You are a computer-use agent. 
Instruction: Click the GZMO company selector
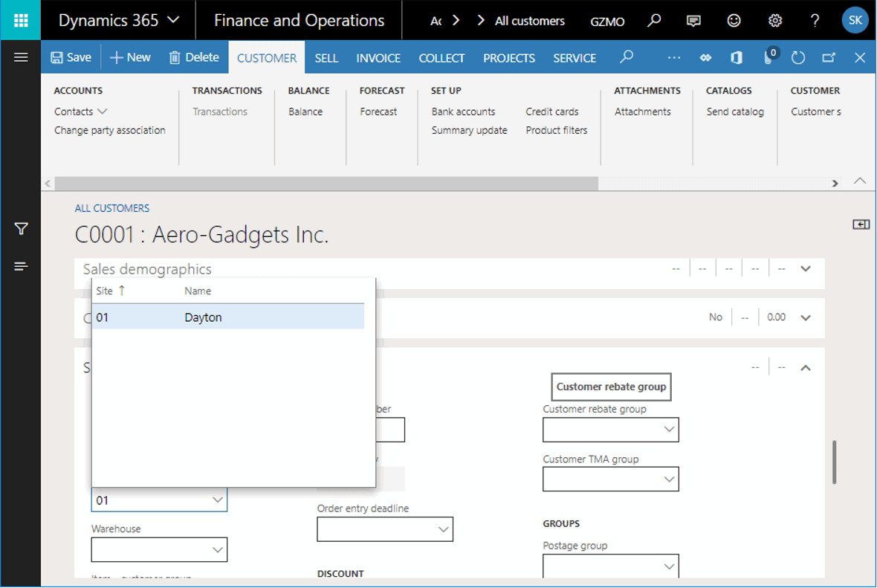point(607,22)
